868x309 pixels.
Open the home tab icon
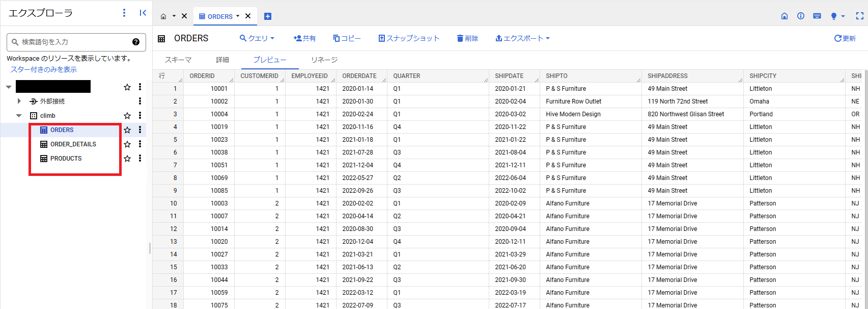point(163,16)
